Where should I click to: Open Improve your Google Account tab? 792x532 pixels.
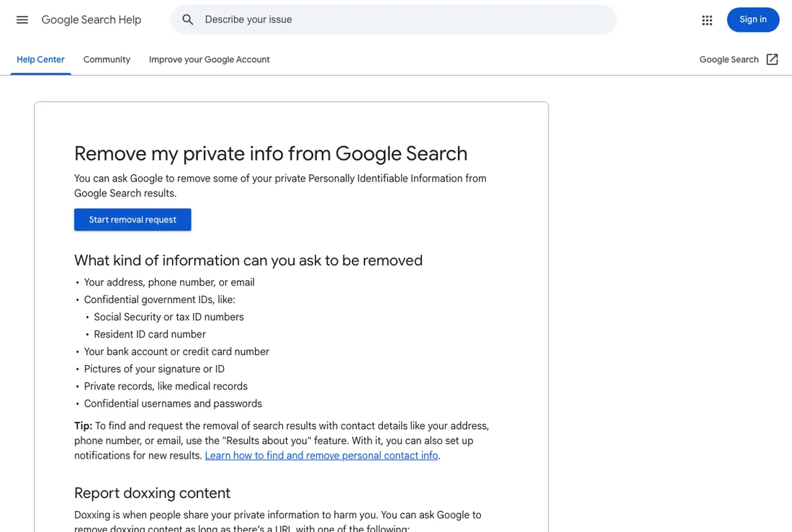point(209,60)
